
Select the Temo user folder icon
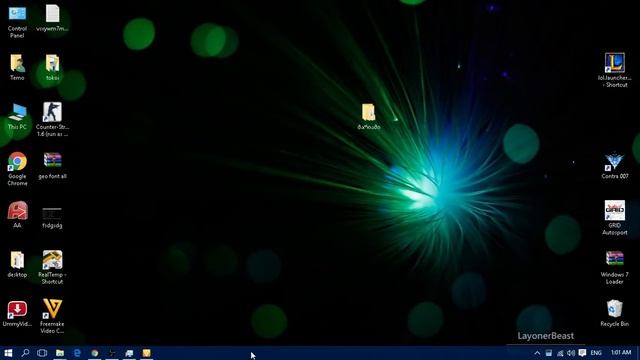[x=17, y=63]
